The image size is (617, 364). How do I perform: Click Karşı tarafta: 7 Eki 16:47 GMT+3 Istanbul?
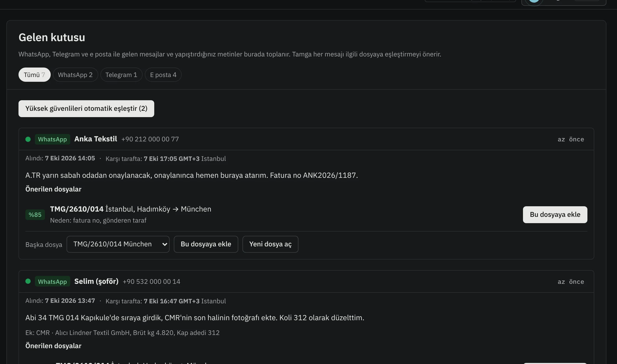tap(166, 301)
